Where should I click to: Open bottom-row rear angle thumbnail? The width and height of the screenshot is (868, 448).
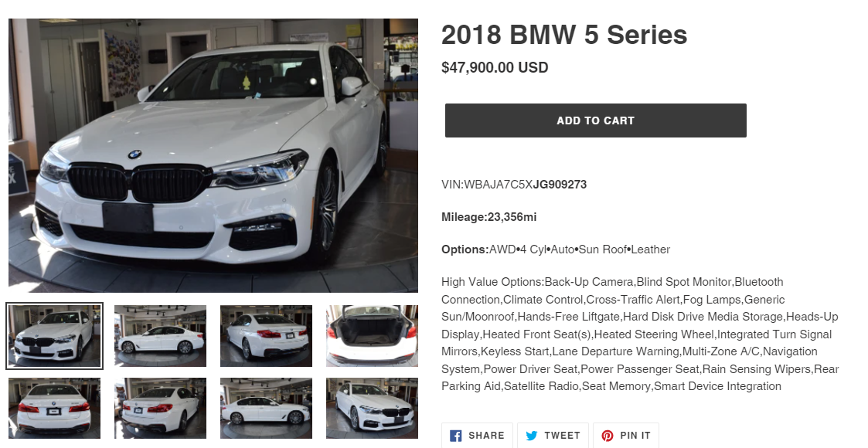[161, 408]
